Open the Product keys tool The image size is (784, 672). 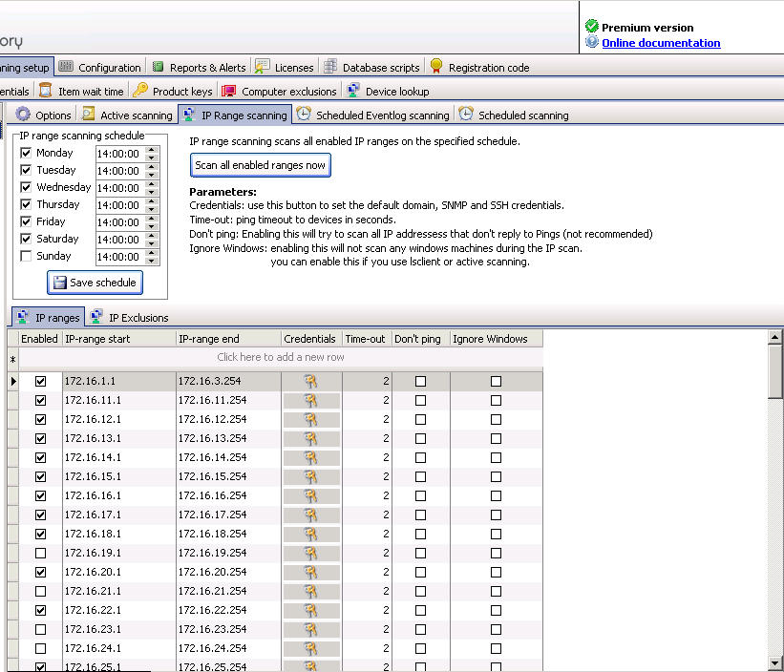point(172,91)
